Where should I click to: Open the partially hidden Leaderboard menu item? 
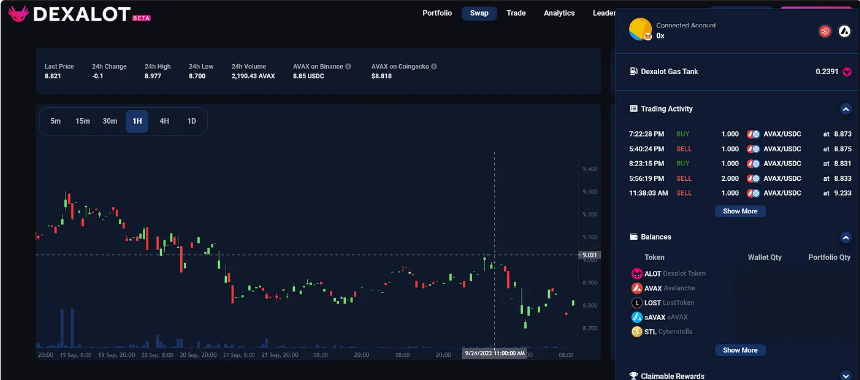pyautogui.click(x=604, y=13)
